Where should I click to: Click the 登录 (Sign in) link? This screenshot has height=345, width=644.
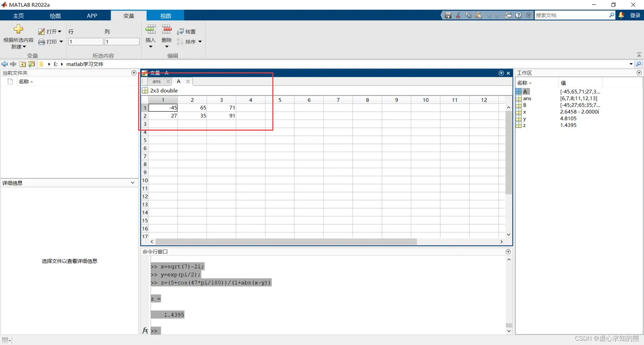(x=635, y=15)
